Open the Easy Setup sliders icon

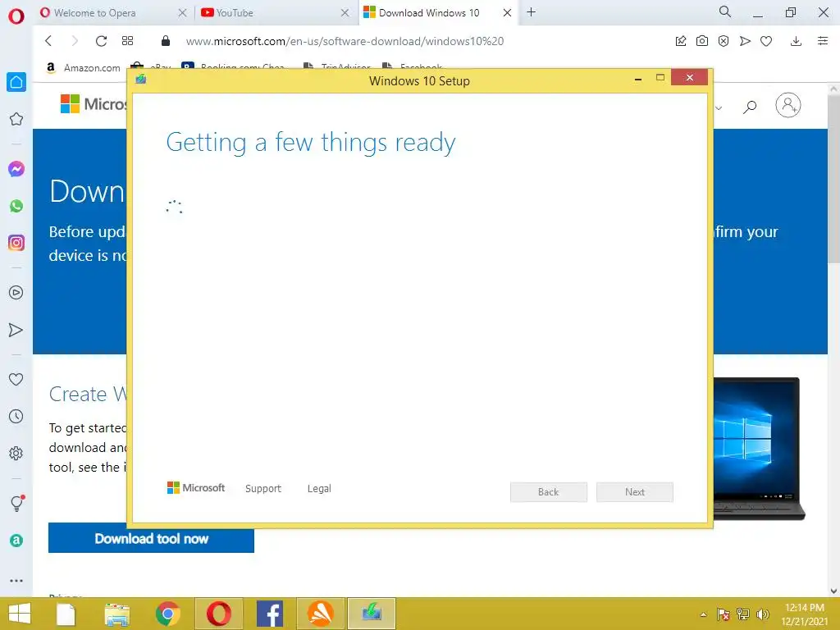pos(823,41)
